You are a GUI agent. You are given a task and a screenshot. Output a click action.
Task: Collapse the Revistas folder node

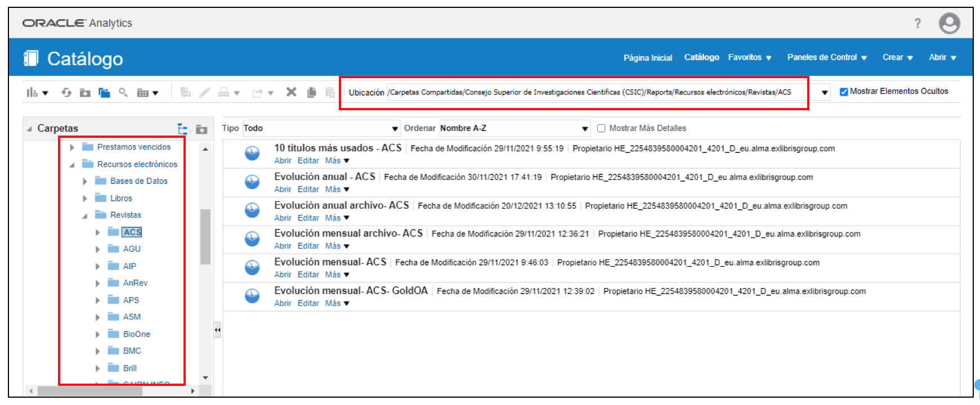pyautogui.click(x=85, y=215)
